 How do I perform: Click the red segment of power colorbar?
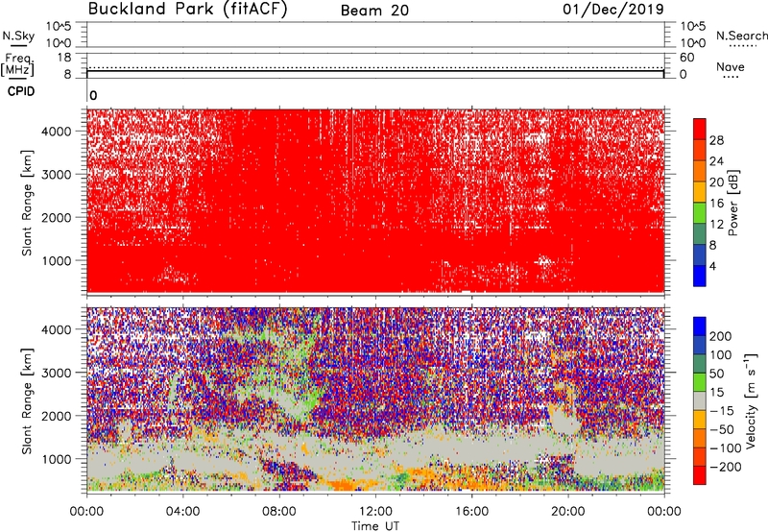tap(700, 130)
